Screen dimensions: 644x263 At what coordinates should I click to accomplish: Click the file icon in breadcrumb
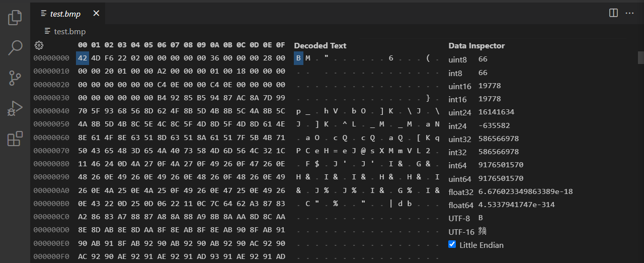click(x=48, y=31)
